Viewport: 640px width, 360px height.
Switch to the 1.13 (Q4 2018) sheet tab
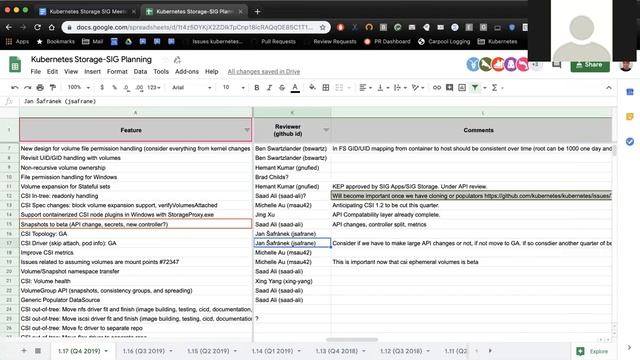(x=340, y=351)
